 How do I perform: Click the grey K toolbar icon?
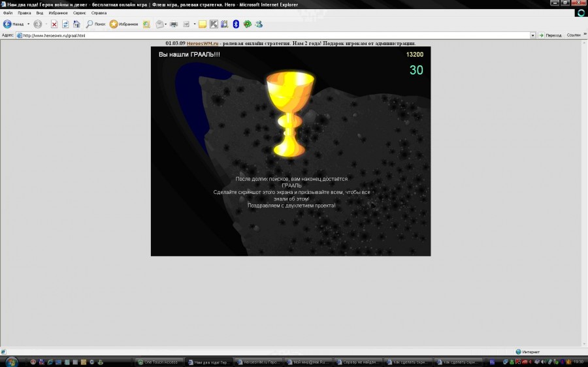(x=214, y=24)
